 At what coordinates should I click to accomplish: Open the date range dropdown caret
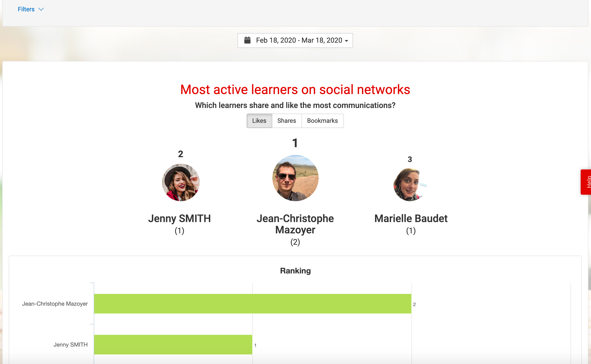(346, 41)
